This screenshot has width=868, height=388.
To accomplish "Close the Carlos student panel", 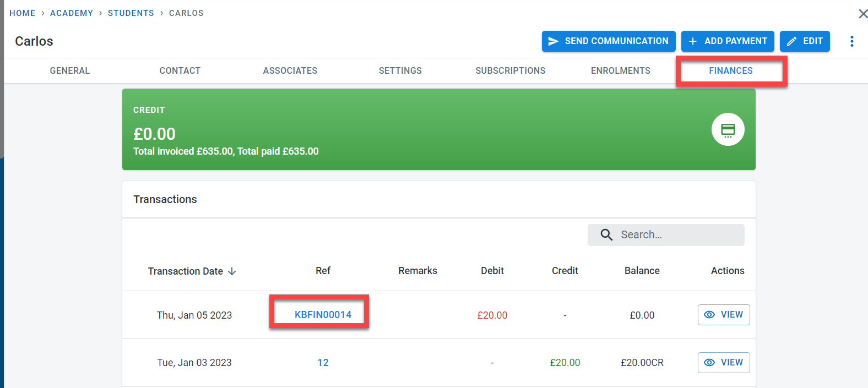I will (x=862, y=14).
